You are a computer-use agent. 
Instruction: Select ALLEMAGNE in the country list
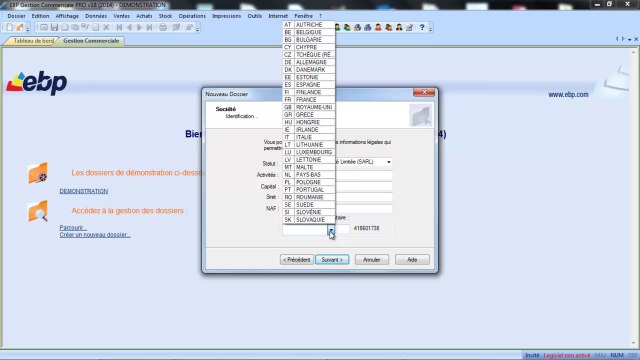(x=309, y=62)
